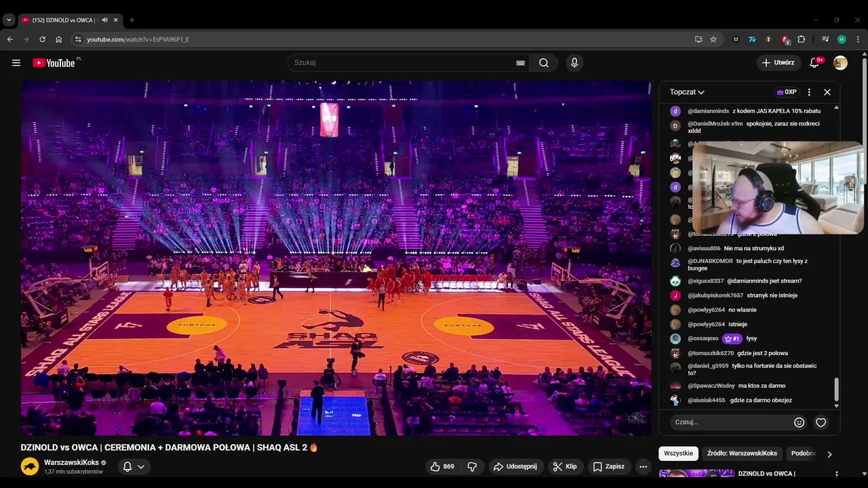Bookmark this page with the star
The height and width of the screenshot is (488, 868).
pos(713,39)
